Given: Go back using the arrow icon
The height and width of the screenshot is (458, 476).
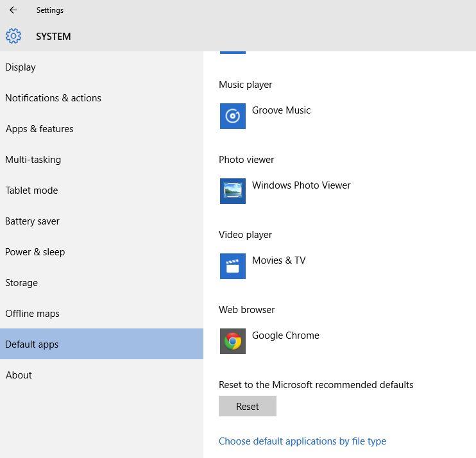Looking at the screenshot, I should point(13,10).
